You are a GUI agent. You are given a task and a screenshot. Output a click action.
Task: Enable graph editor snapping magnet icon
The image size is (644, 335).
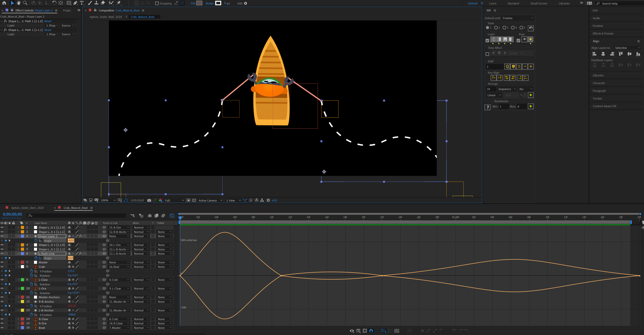tap(371, 331)
